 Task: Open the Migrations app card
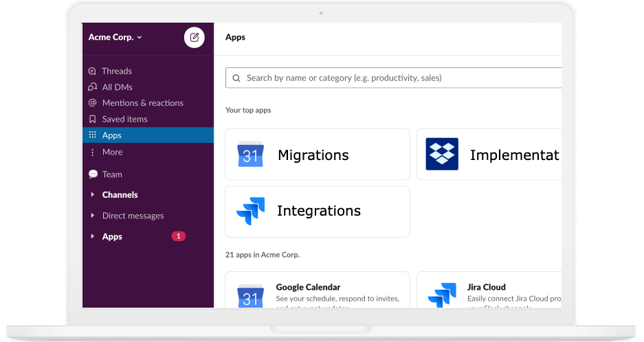pos(318,155)
